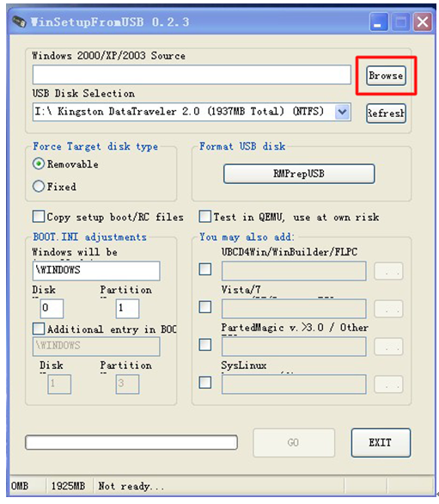
Task: Click the SysLinux source path field
Action: click(294, 384)
